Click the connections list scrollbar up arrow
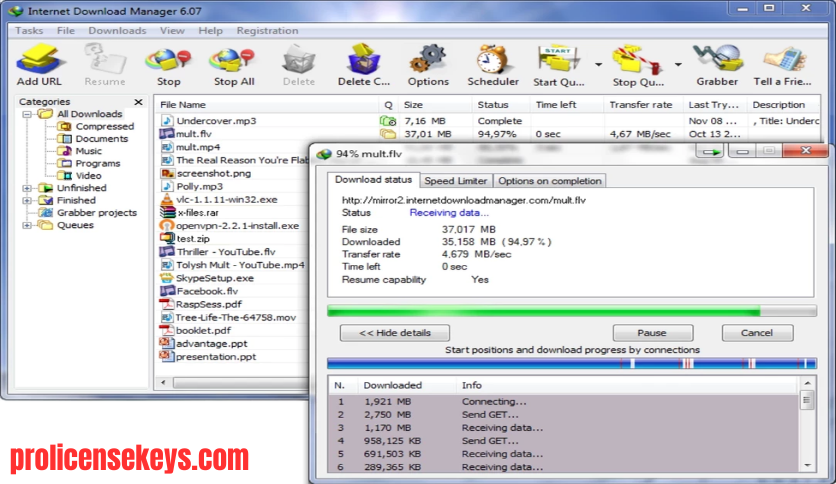The width and height of the screenshot is (836, 484). [807, 383]
